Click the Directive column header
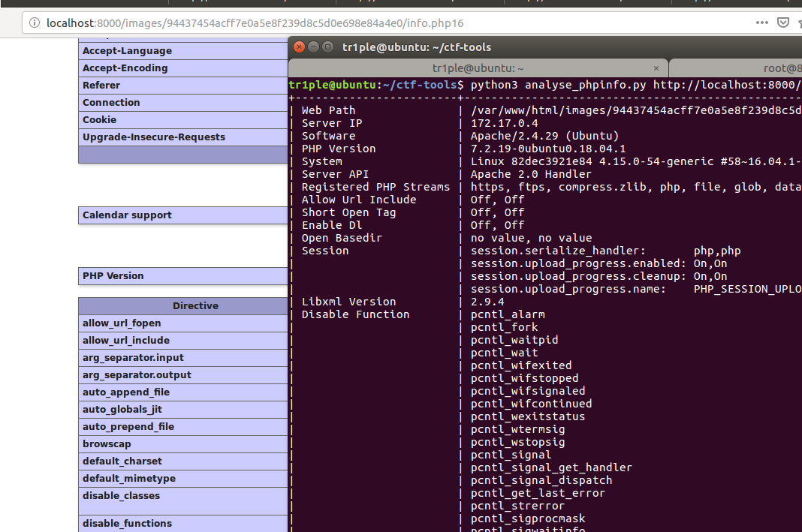802x532 pixels. [183, 305]
